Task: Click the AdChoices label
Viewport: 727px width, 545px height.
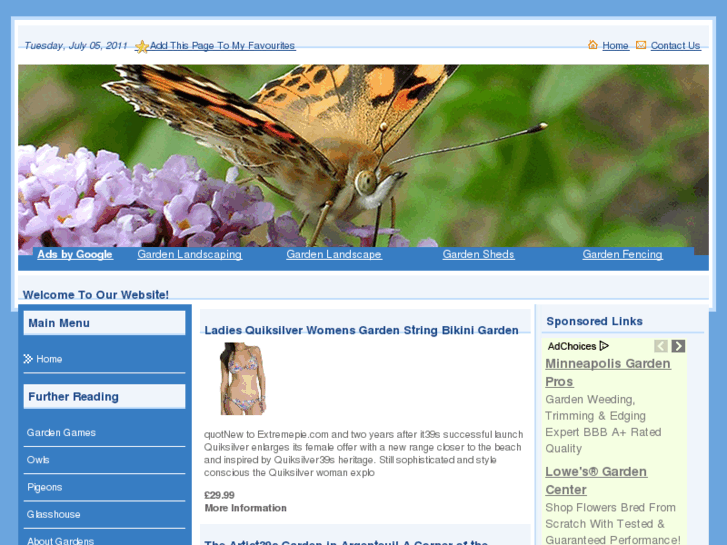Action: point(572,346)
